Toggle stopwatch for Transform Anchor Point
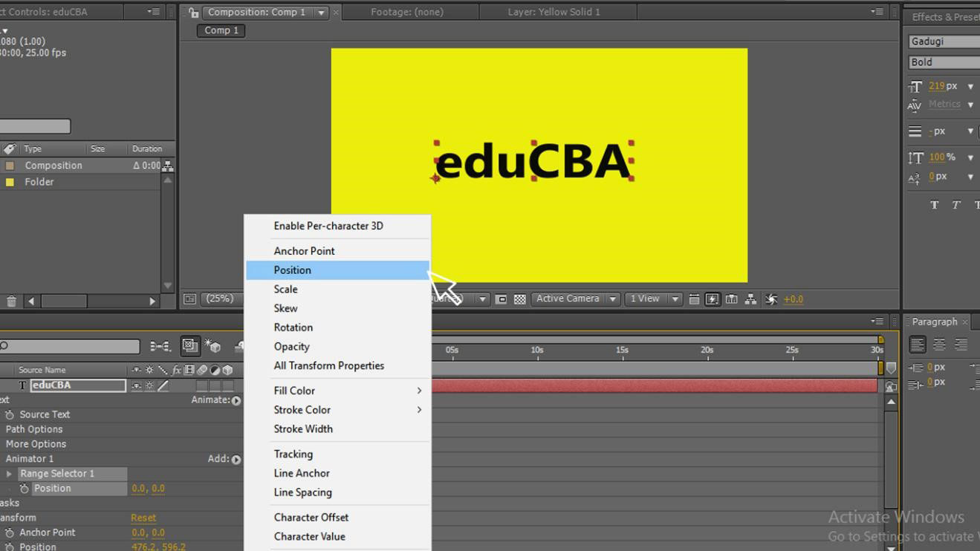The image size is (980, 551). point(10,533)
